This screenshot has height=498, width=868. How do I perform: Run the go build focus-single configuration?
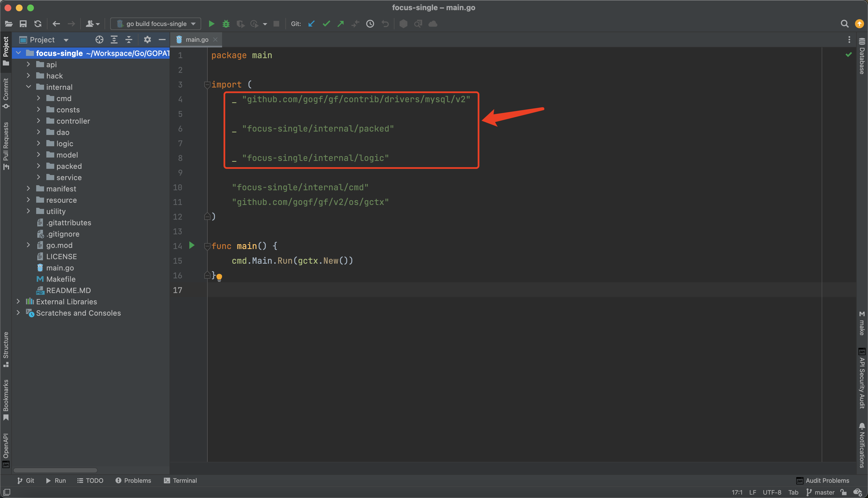pos(212,24)
